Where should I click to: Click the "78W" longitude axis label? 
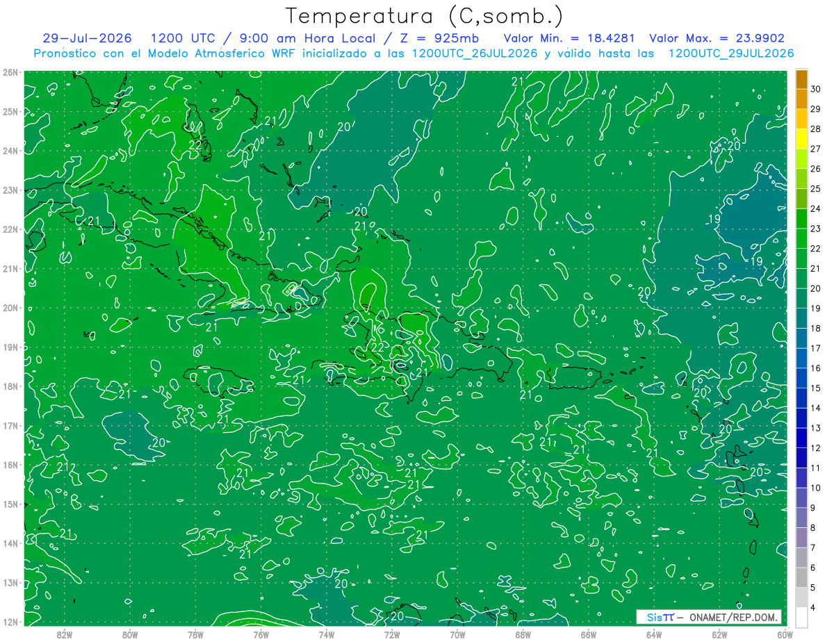click(x=195, y=634)
